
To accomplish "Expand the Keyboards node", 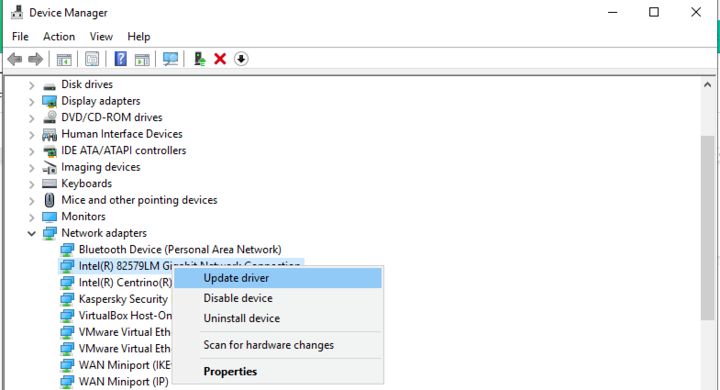I will [x=31, y=184].
